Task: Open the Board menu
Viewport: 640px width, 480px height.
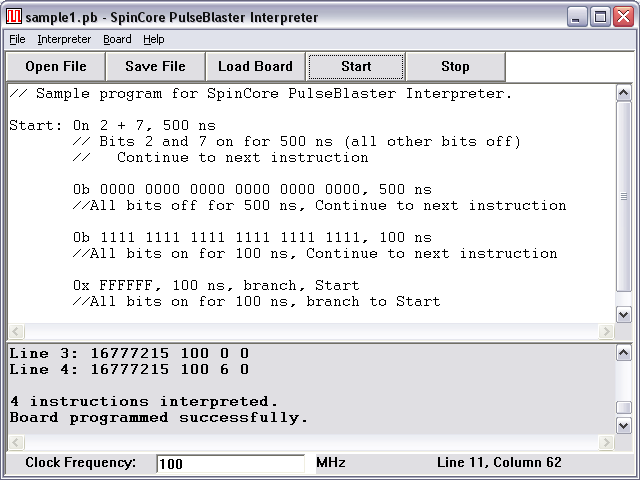Action: 117,39
